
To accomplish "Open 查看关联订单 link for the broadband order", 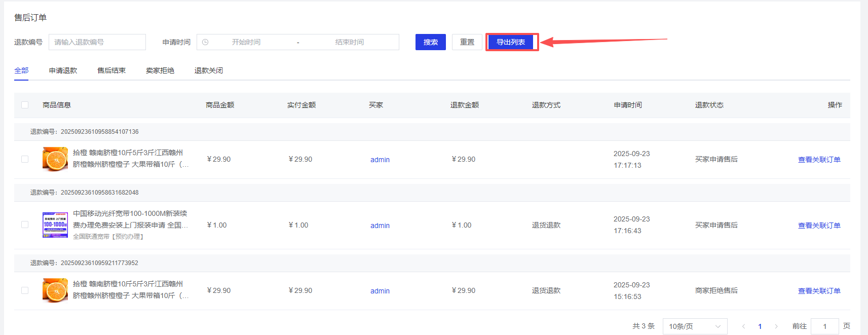I will (819, 226).
